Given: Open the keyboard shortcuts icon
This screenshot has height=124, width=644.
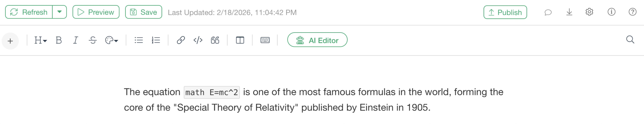Looking at the screenshot, I should click(265, 40).
